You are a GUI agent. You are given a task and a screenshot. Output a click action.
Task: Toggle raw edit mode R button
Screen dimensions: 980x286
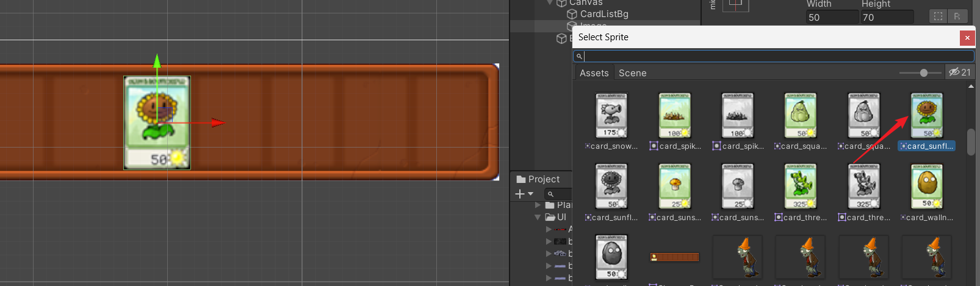(x=957, y=16)
